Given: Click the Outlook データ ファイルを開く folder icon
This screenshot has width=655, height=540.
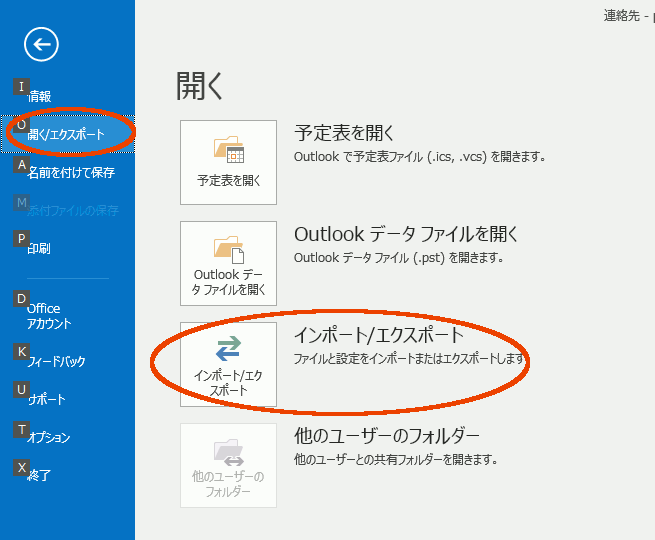Looking at the screenshot, I should 228,248.
